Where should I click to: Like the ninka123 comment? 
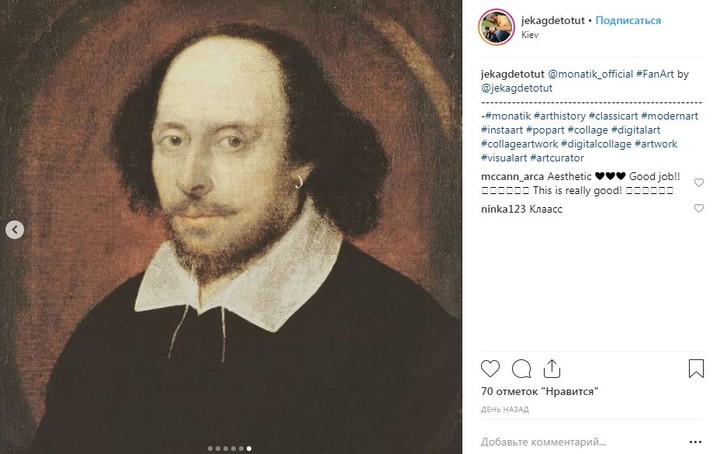pos(696,211)
